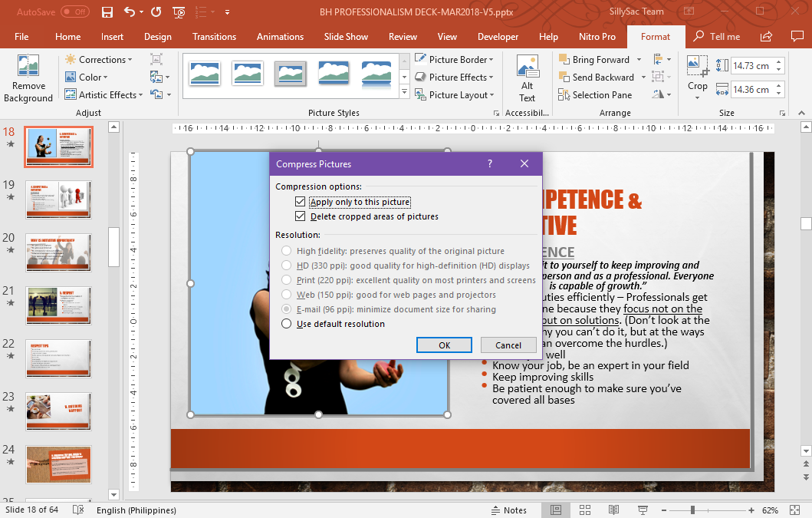Viewport: 812px width, 518px height.
Task: Uncheck Delete cropped areas of pictures
Action: [301, 216]
